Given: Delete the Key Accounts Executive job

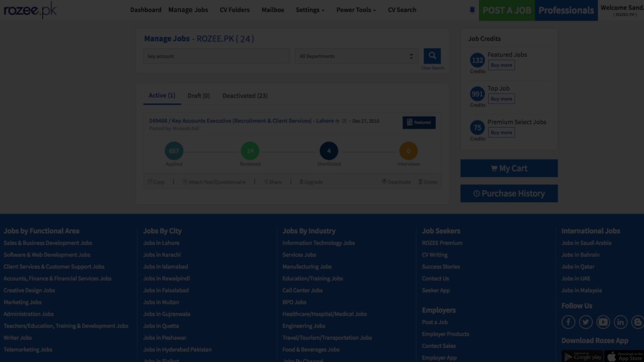Looking at the screenshot, I should tap(428, 182).
